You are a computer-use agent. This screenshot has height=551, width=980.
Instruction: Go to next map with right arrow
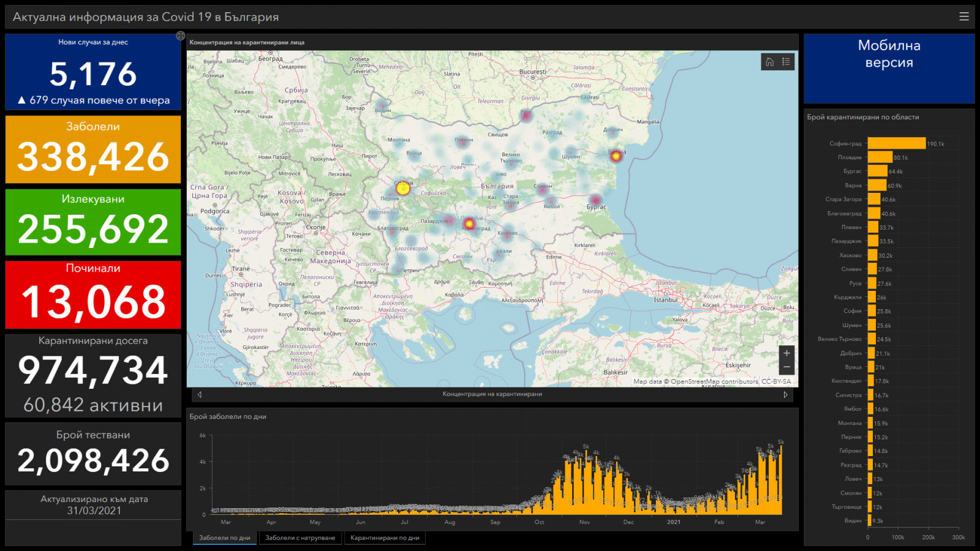[785, 394]
